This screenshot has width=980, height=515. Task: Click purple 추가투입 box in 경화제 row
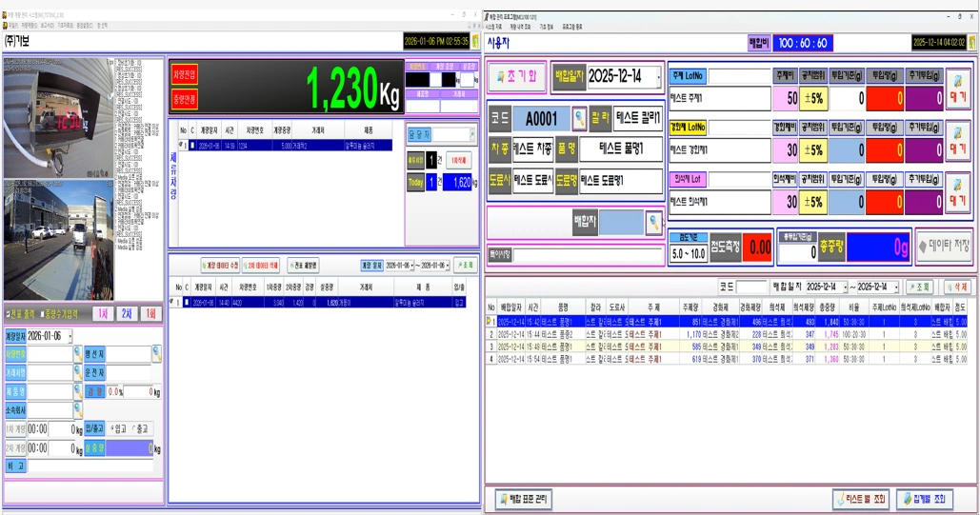(925, 150)
